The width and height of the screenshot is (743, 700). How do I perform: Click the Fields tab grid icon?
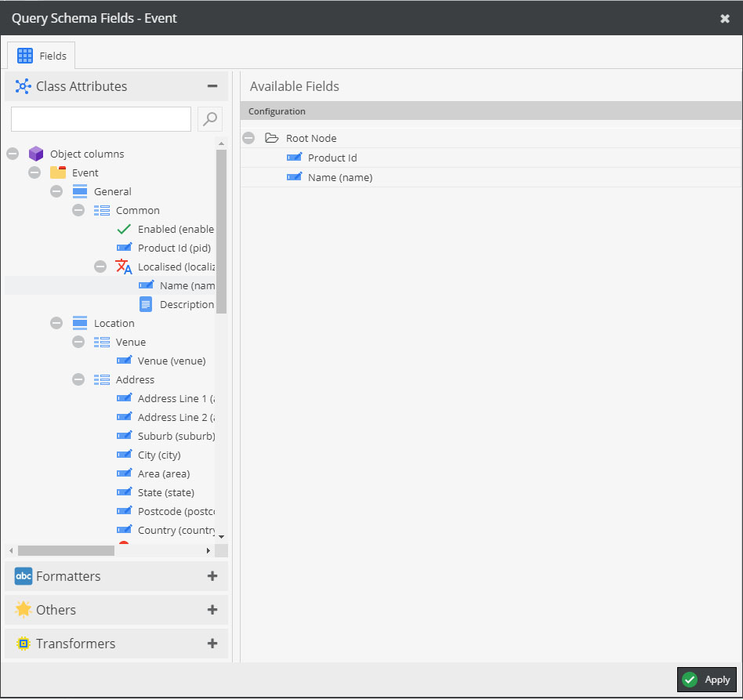tap(24, 56)
